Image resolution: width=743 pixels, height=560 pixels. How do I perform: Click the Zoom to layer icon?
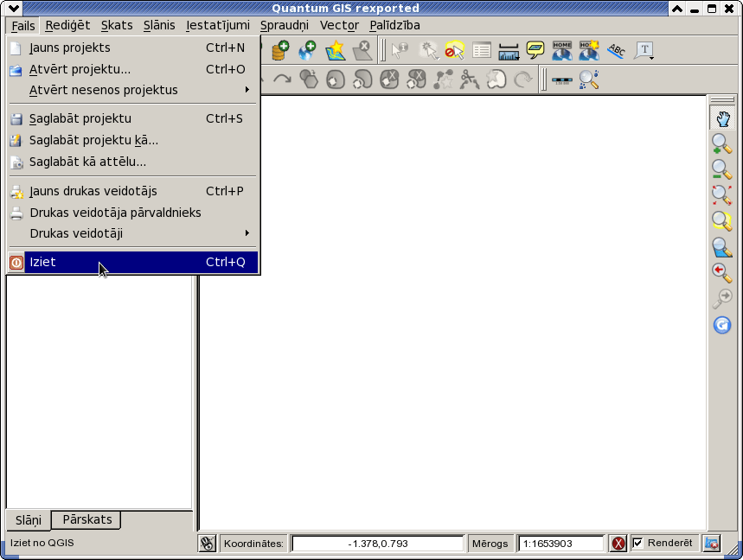pyautogui.click(x=721, y=247)
